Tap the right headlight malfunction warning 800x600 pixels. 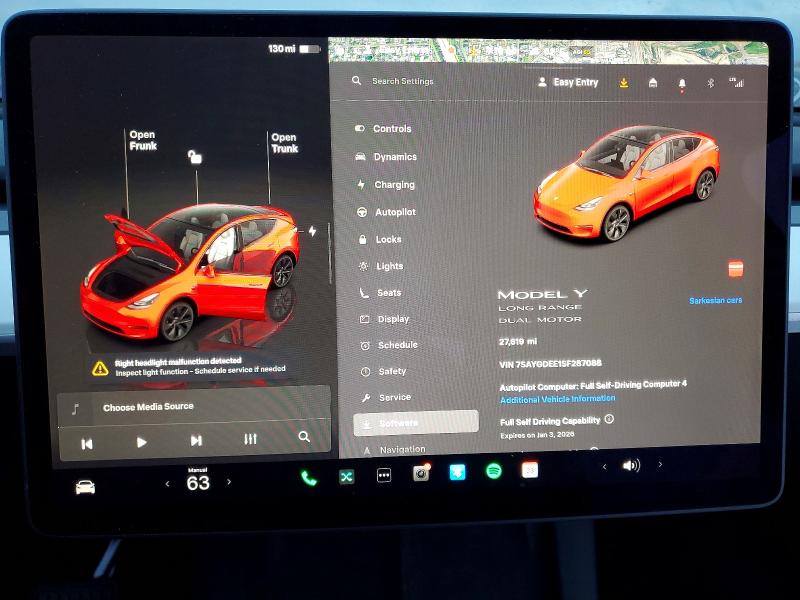click(190, 367)
